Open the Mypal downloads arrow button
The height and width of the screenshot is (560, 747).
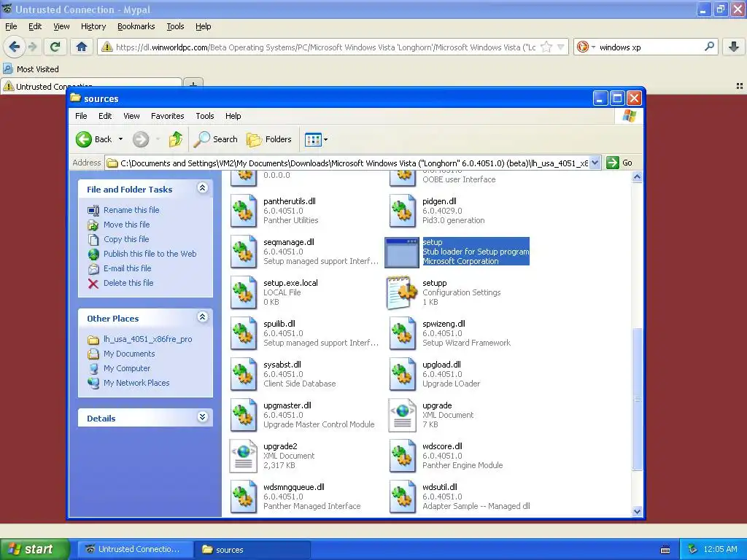click(734, 47)
